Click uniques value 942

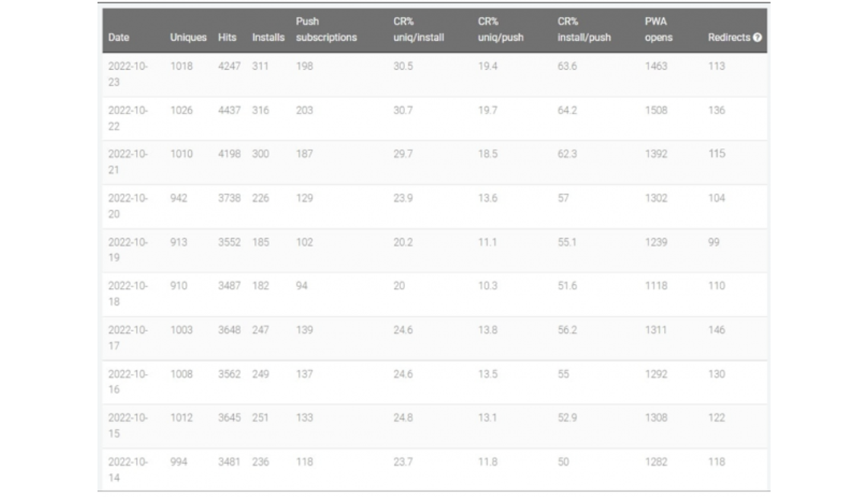[178, 198]
